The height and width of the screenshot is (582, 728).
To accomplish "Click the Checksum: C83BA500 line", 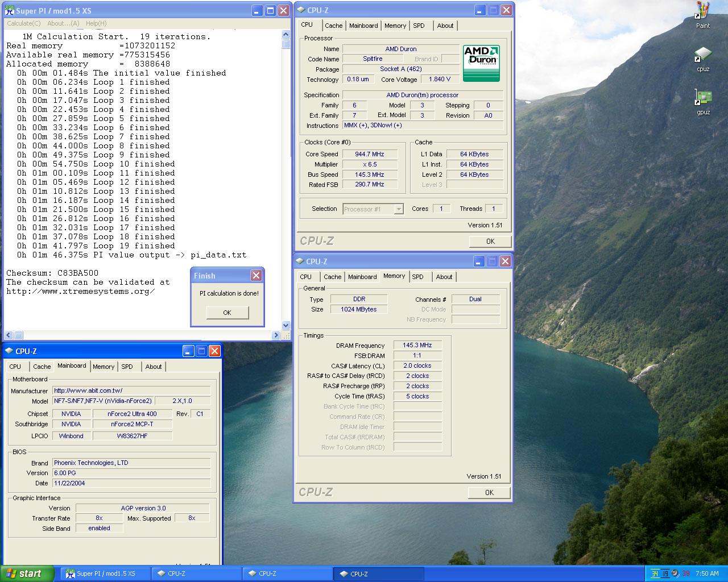I will 52,273.
